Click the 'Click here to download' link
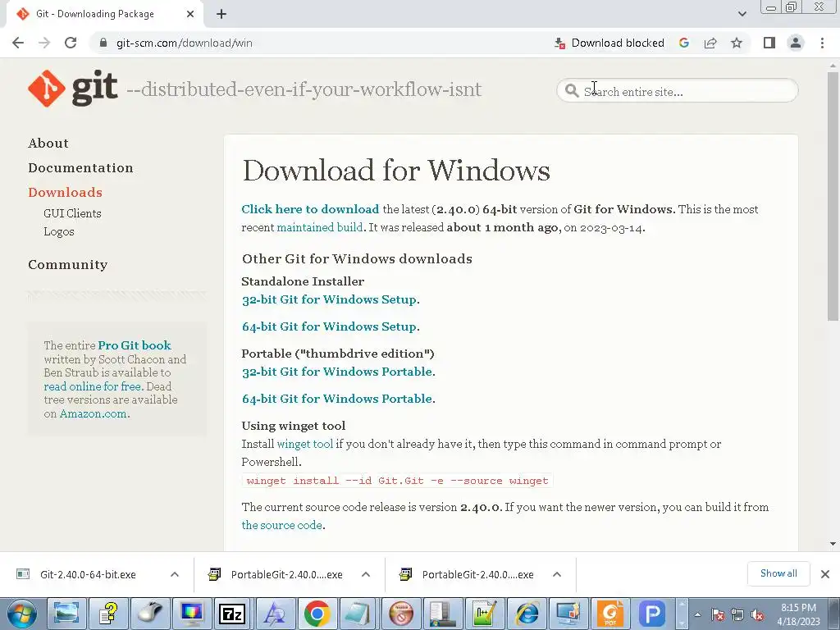 (310, 209)
